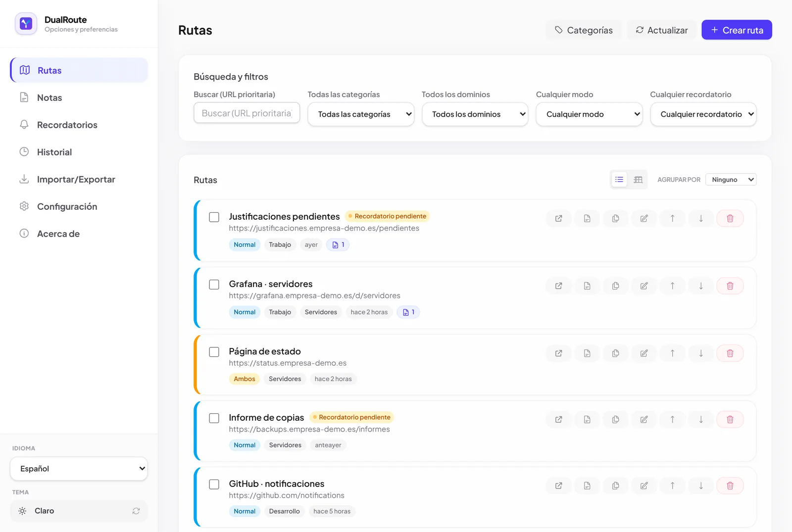Move Página de estado down
Screen dimensions: 792x532
pos(701,353)
